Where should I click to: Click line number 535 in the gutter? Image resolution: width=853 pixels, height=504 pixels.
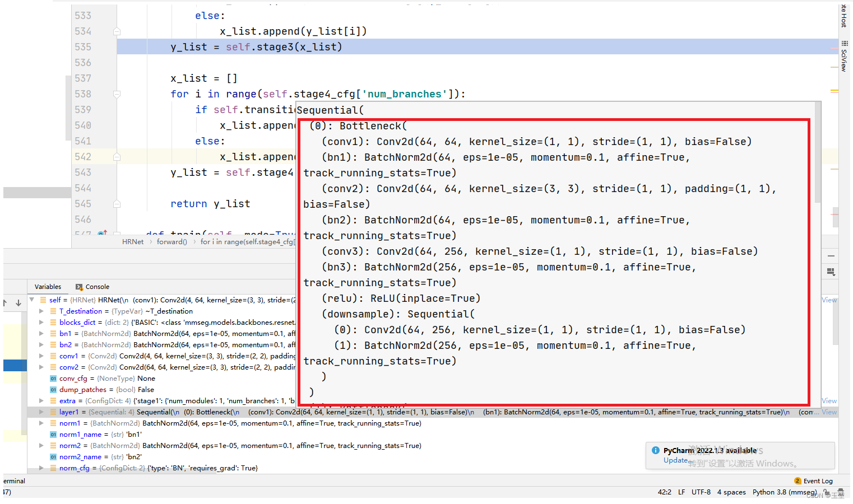[83, 47]
